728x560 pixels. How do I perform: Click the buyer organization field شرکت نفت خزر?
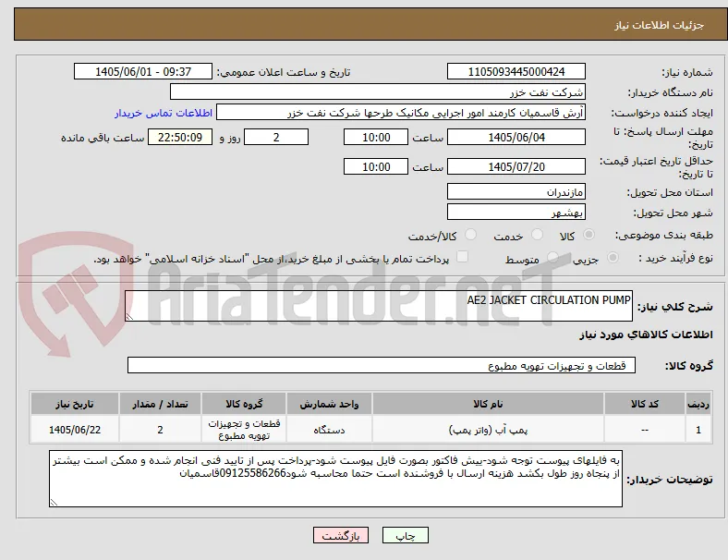378,91
